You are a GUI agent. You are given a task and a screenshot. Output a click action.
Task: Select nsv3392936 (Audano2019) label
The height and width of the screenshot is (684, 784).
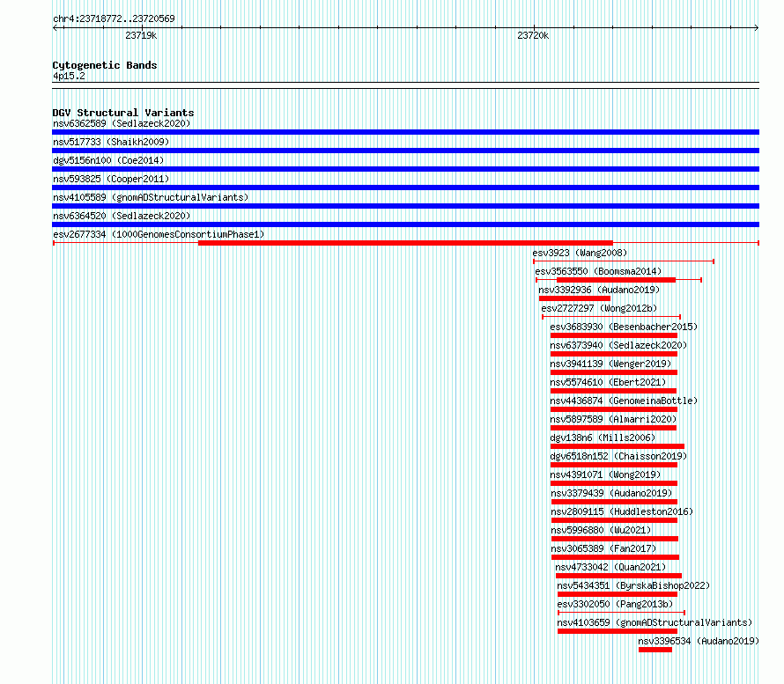coord(599,290)
